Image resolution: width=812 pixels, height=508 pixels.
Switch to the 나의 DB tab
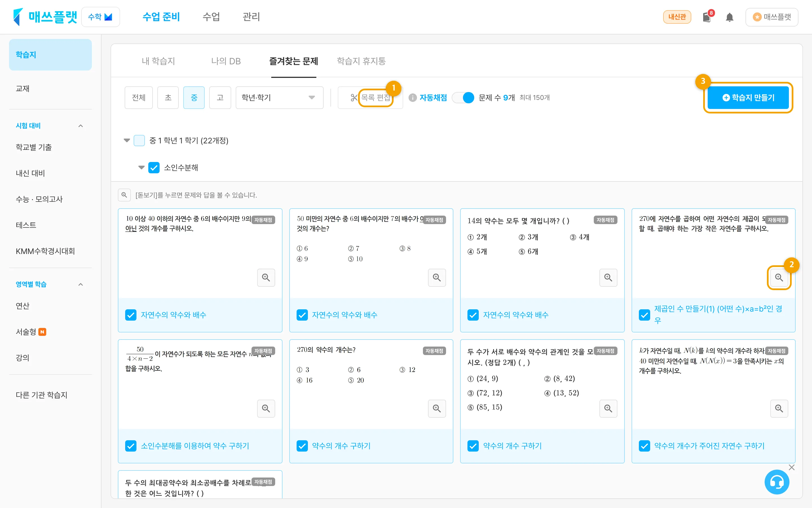pos(226,61)
